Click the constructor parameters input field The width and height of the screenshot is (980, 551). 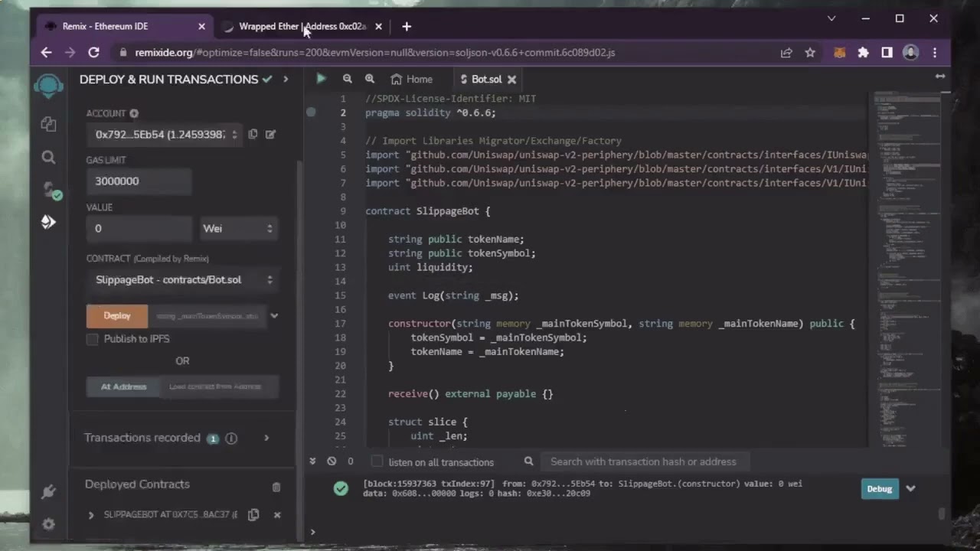pos(207,315)
